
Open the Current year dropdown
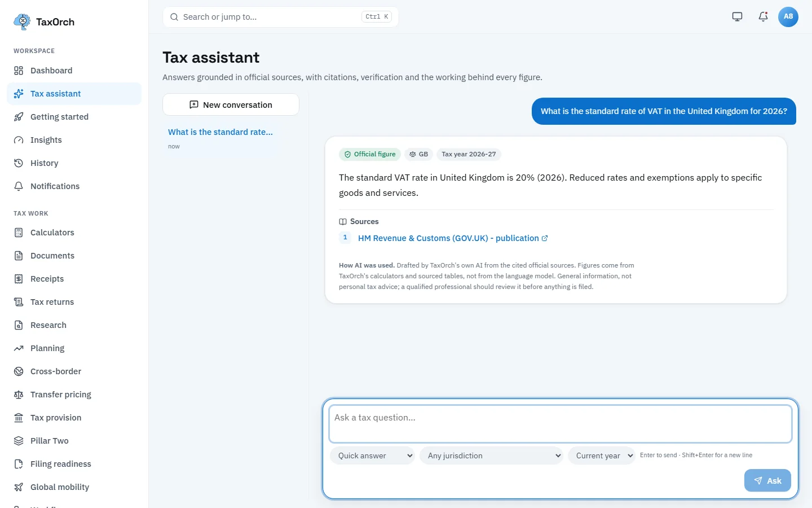click(x=601, y=456)
